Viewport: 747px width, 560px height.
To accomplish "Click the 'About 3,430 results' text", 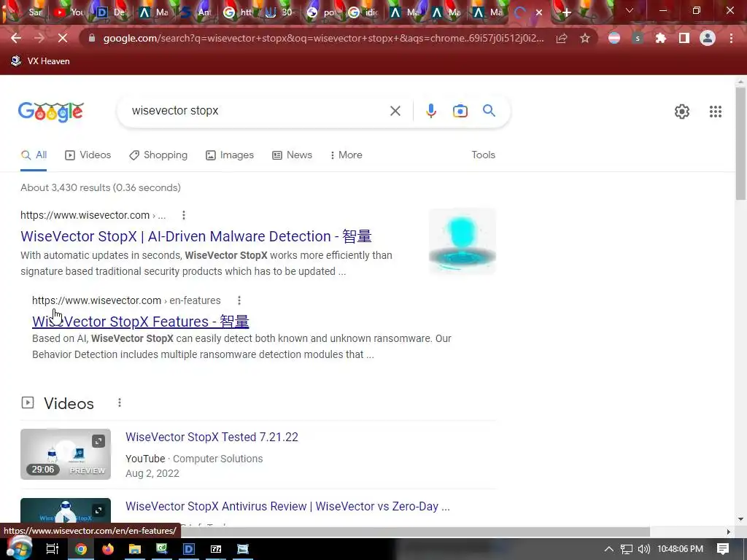I will (x=101, y=187).
